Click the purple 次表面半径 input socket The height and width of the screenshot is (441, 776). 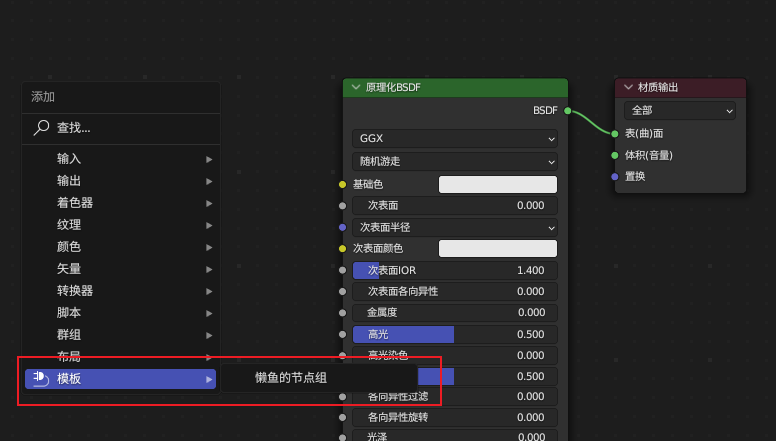[342, 228]
